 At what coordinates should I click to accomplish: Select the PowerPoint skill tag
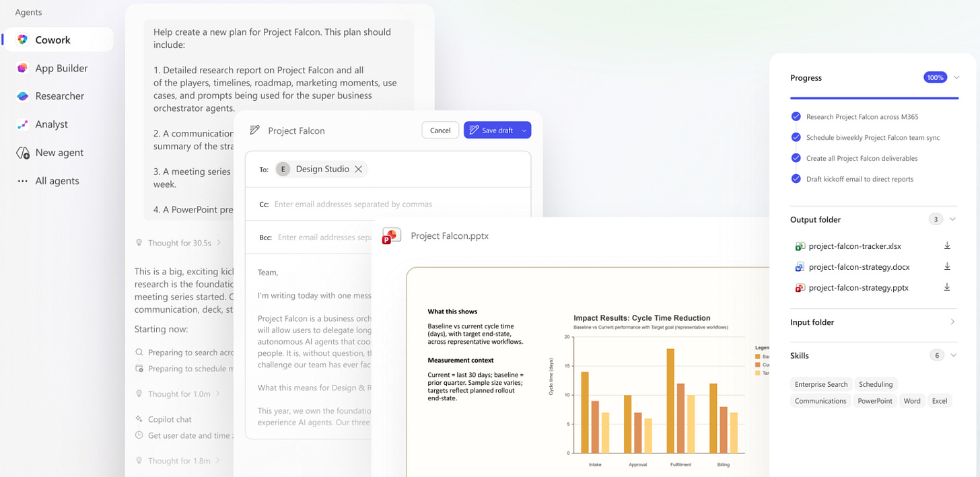pyautogui.click(x=875, y=401)
